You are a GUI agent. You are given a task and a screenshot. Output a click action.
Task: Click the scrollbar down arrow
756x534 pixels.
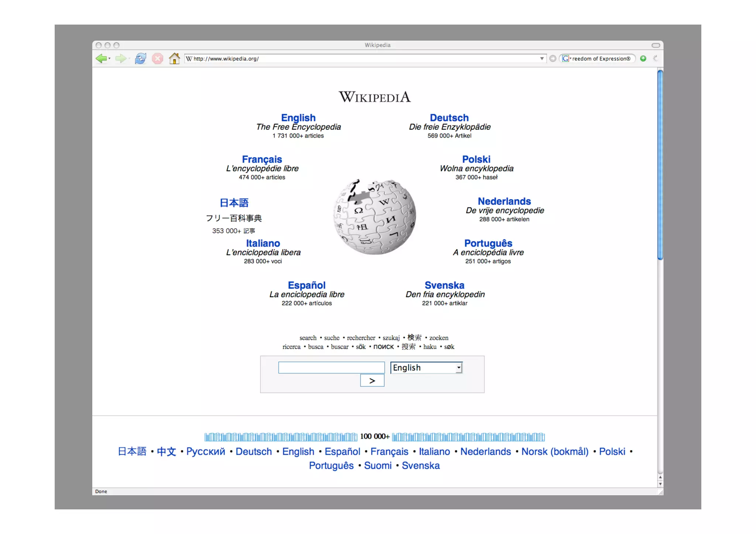tap(660, 484)
